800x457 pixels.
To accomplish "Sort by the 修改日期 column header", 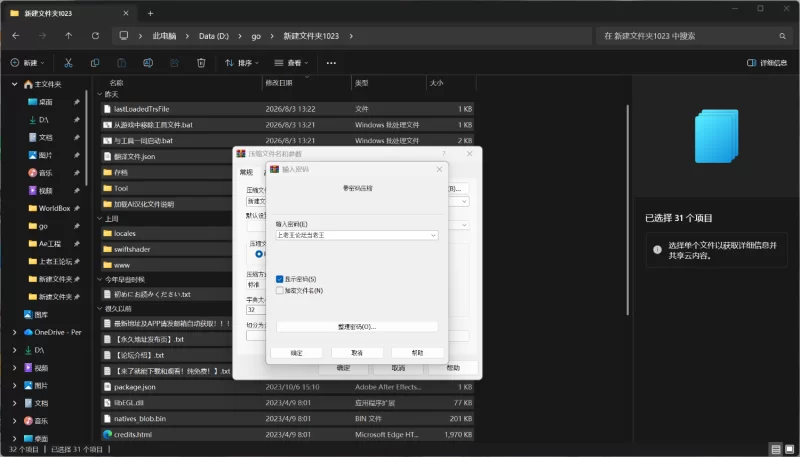I will 308,83.
